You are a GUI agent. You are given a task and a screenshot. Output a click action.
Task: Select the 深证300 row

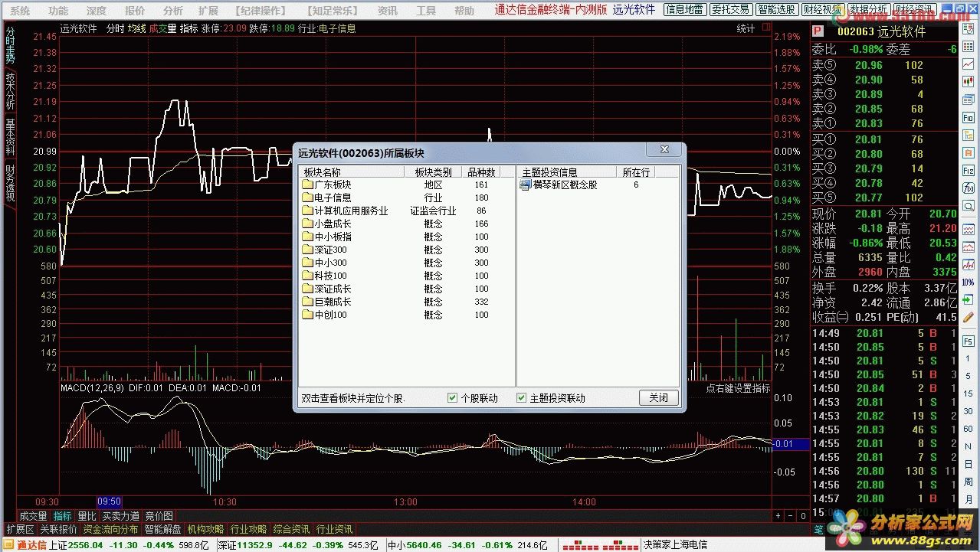click(406, 250)
